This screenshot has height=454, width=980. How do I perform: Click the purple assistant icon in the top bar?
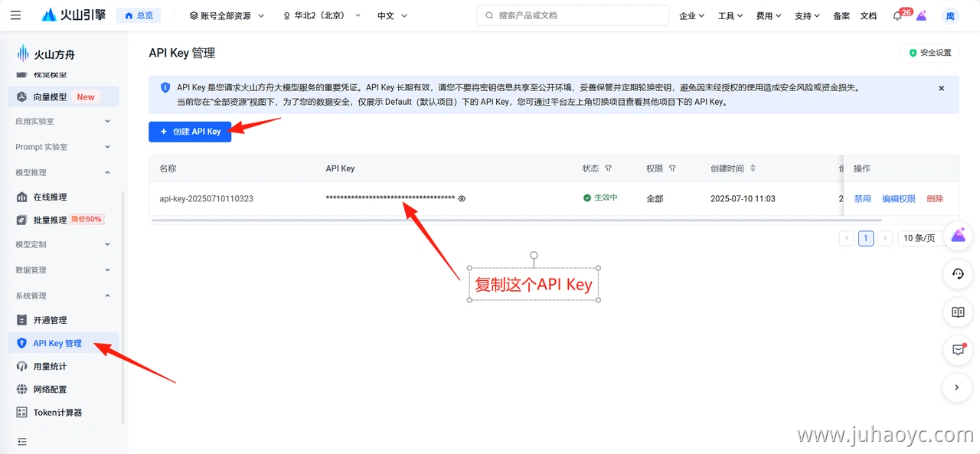[921, 15]
